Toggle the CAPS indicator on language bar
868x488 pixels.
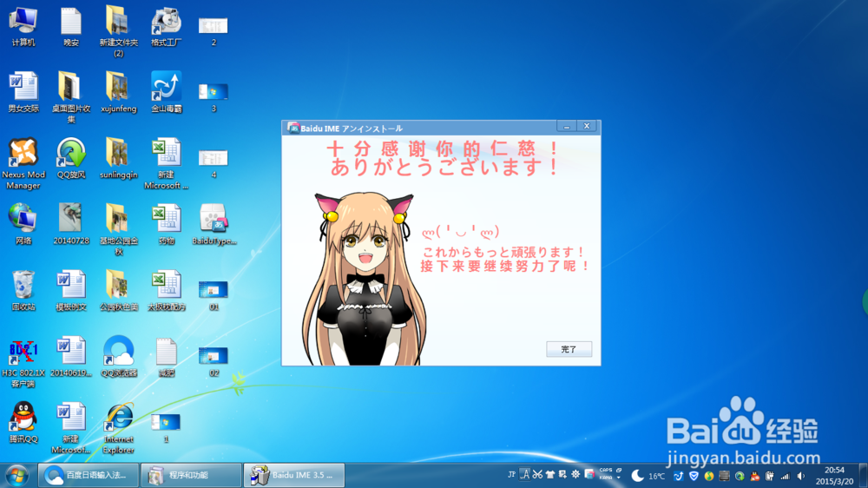pyautogui.click(x=606, y=471)
